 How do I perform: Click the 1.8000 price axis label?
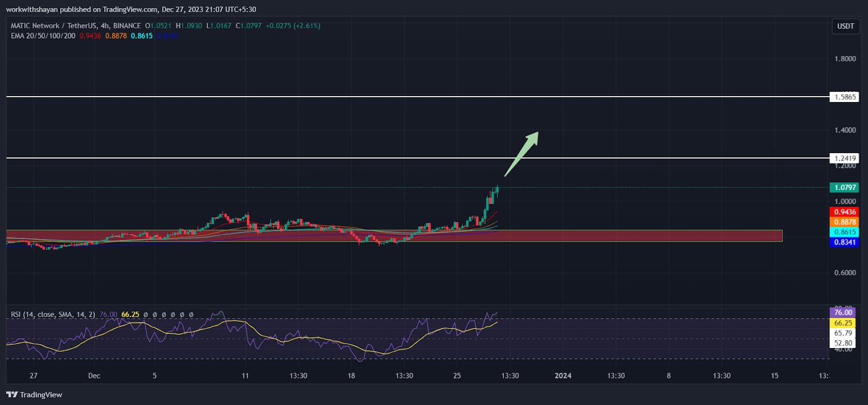(x=845, y=59)
